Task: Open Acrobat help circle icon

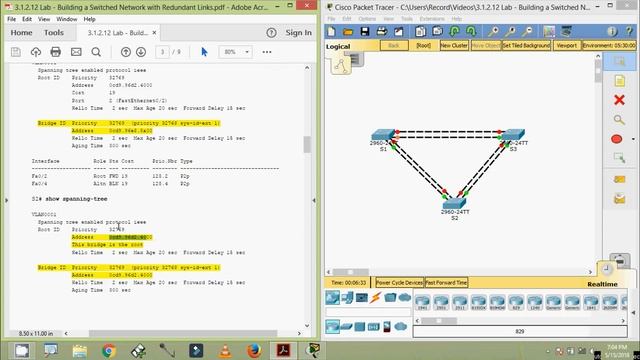Action: pyautogui.click(x=271, y=33)
